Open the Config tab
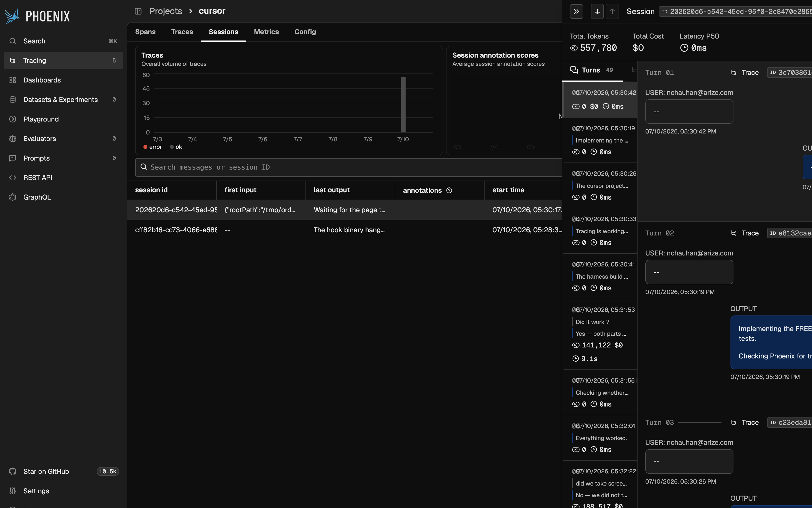Image resolution: width=812 pixels, height=508 pixels. coord(305,32)
